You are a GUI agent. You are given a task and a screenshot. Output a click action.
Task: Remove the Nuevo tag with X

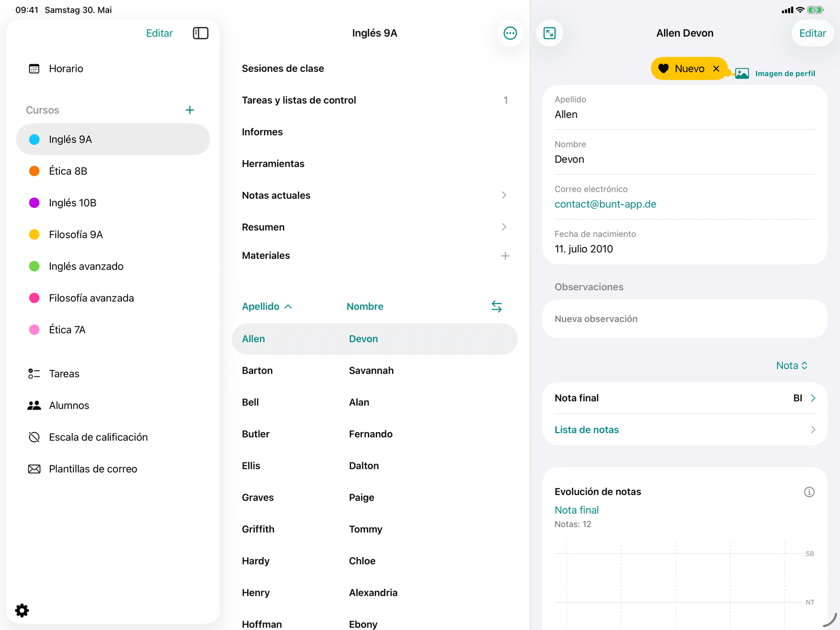click(x=716, y=69)
